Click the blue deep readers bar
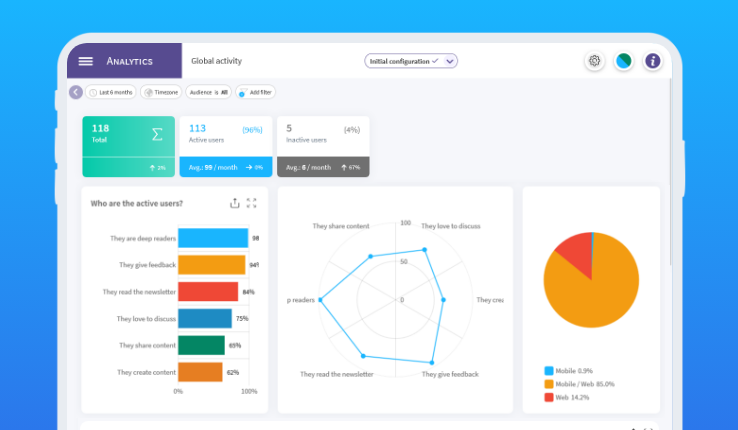Screen dimensions: 738x430 (213, 238)
